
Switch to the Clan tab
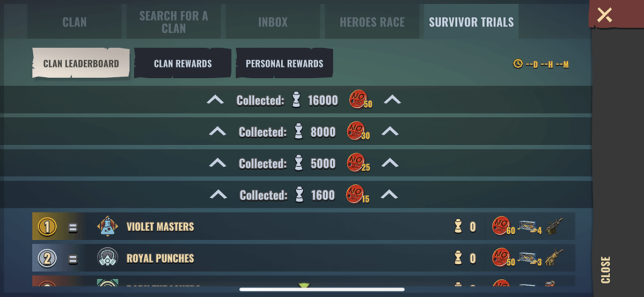(x=75, y=22)
